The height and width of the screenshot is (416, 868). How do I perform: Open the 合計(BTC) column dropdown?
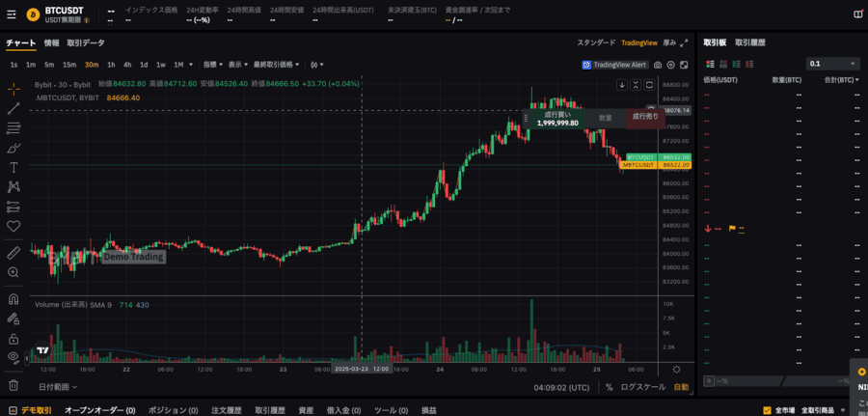coord(842,80)
